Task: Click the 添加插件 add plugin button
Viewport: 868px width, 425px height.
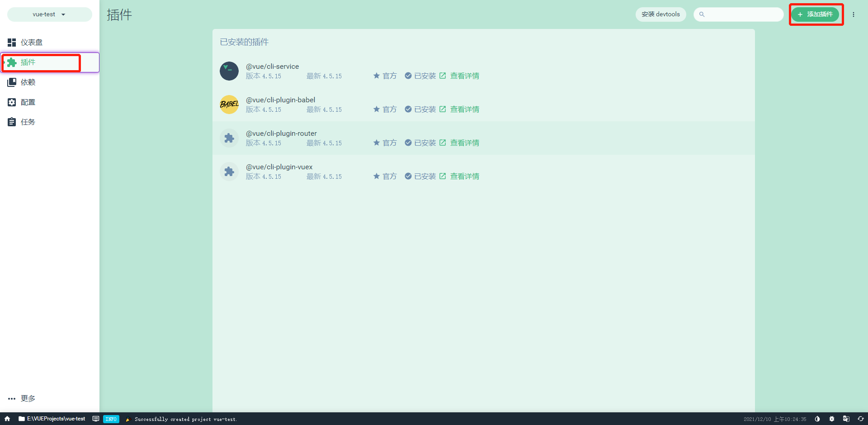Action: point(815,14)
